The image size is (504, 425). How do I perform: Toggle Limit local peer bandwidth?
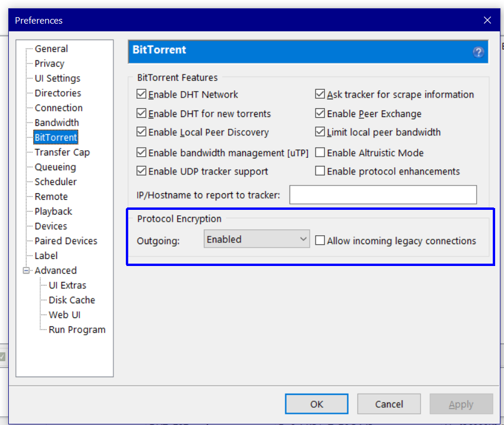click(320, 132)
